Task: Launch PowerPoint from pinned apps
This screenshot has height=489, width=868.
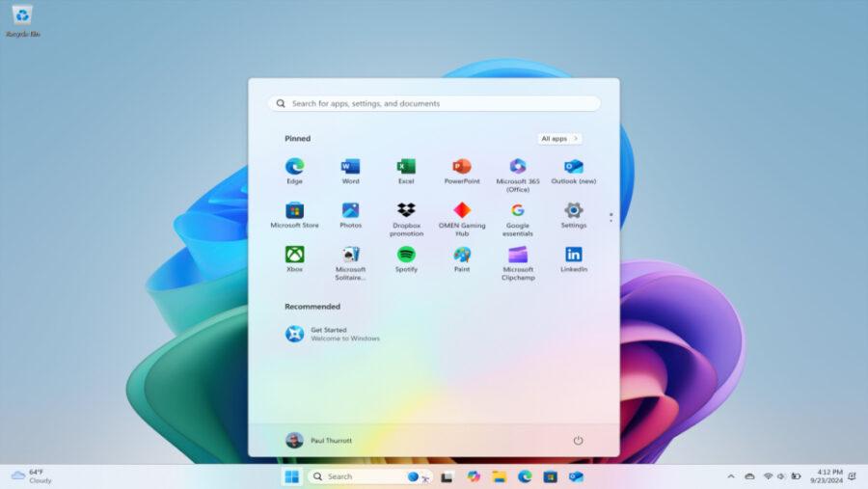Action: [462, 171]
